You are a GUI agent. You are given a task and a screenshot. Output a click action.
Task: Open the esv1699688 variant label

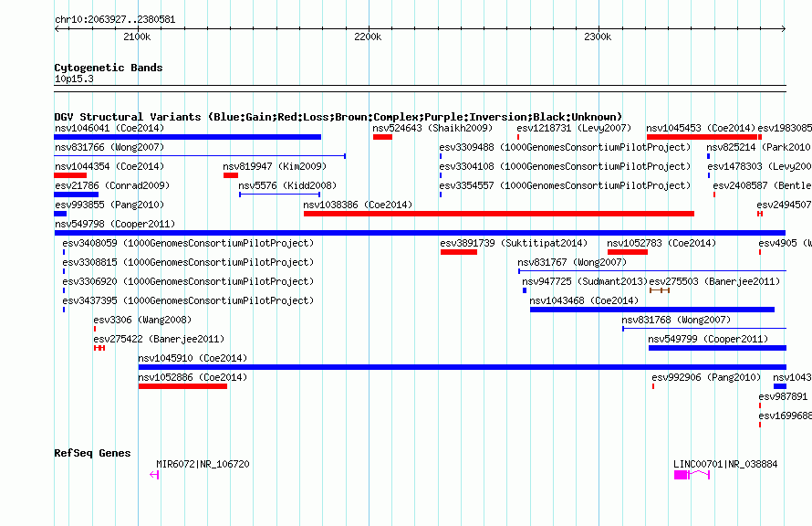785,416
